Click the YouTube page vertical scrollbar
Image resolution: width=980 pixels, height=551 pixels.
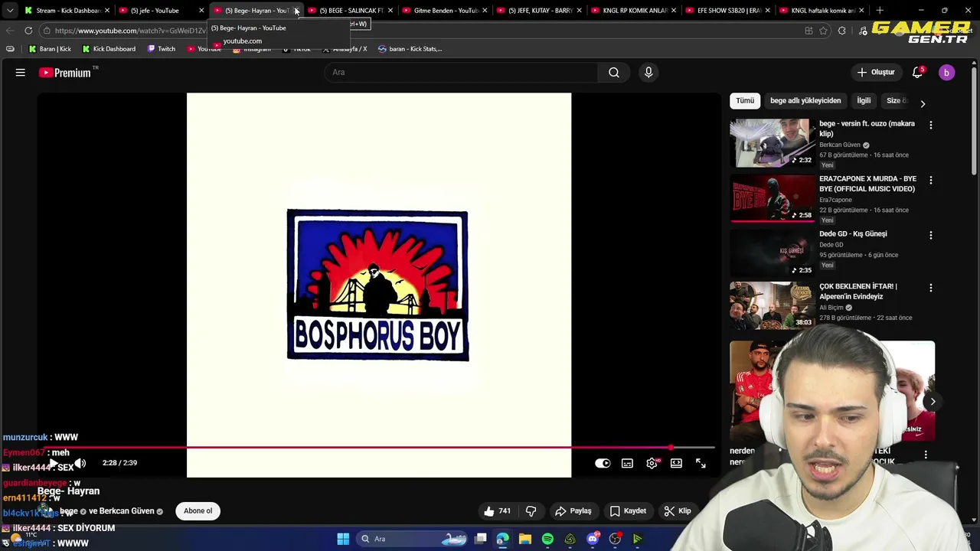(974, 122)
